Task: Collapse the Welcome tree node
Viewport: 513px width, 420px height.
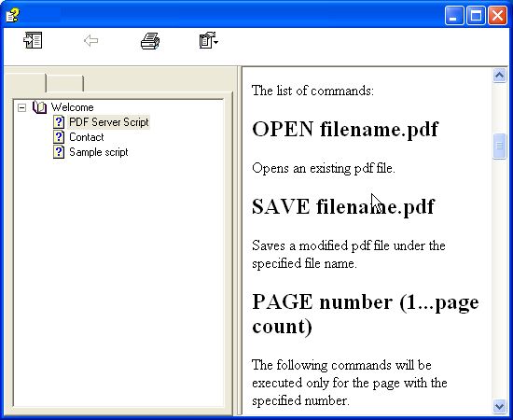Action: 21,107
